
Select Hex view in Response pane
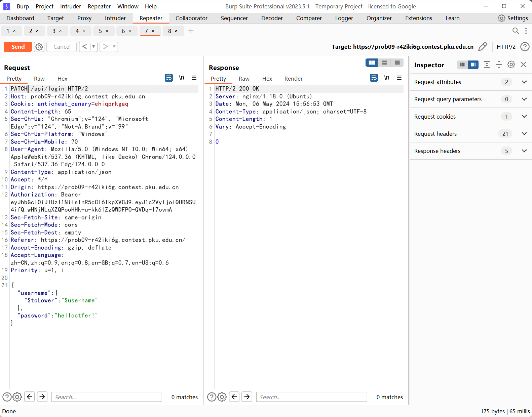[267, 79]
